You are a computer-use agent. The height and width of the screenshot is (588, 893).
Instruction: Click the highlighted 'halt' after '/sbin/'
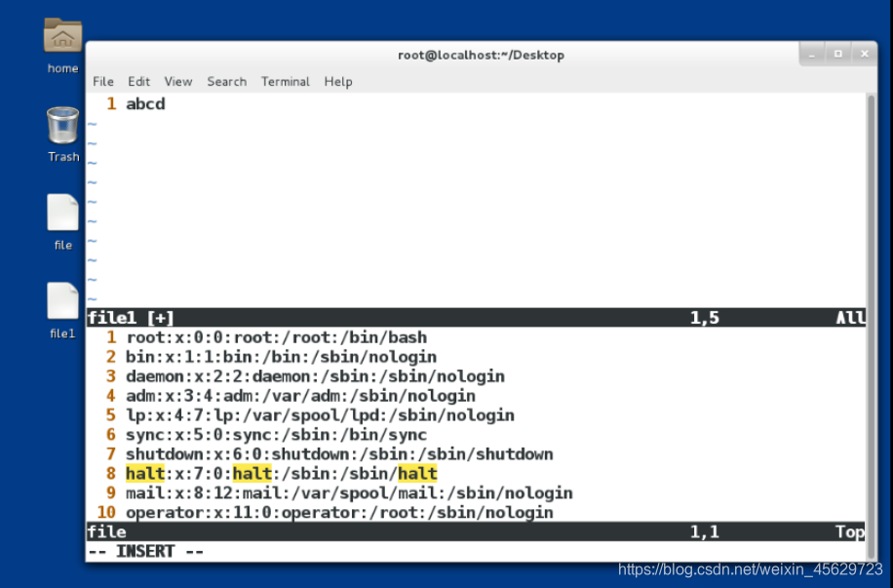pos(417,474)
